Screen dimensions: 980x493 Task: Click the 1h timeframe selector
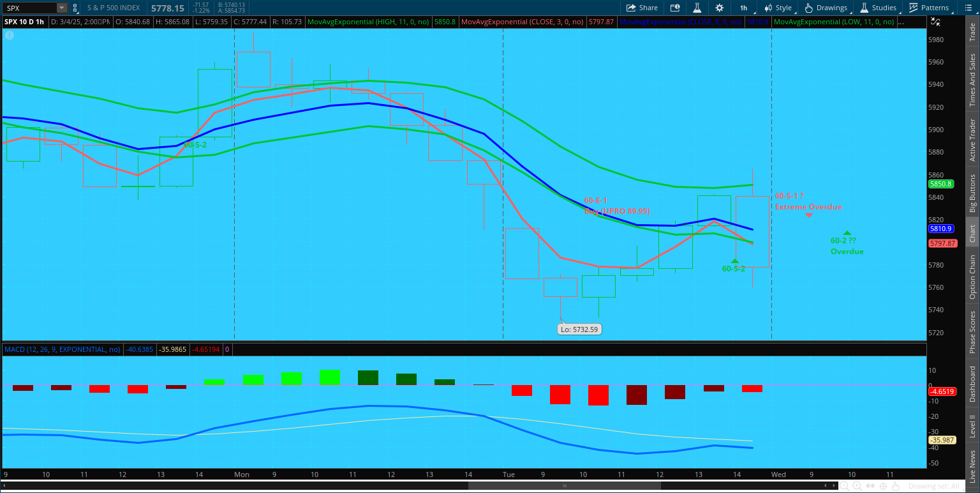(x=743, y=8)
